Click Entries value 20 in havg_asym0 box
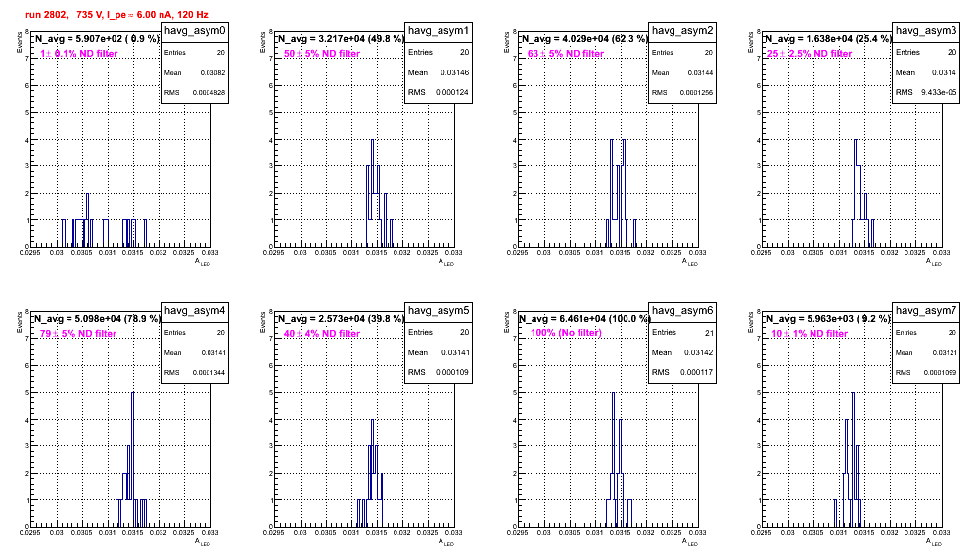The height and width of the screenshot is (560, 975). 221,53
